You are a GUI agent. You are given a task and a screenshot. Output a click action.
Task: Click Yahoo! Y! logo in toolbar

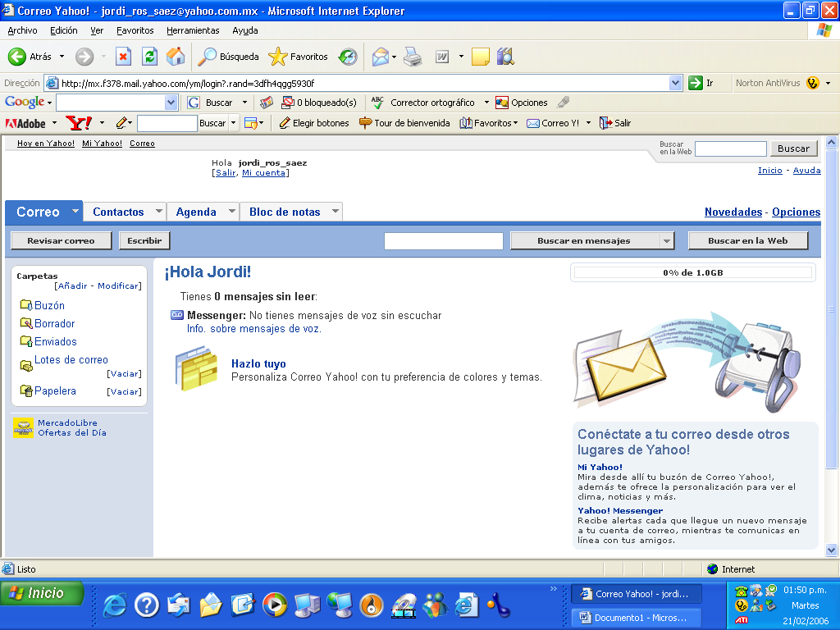point(78,123)
